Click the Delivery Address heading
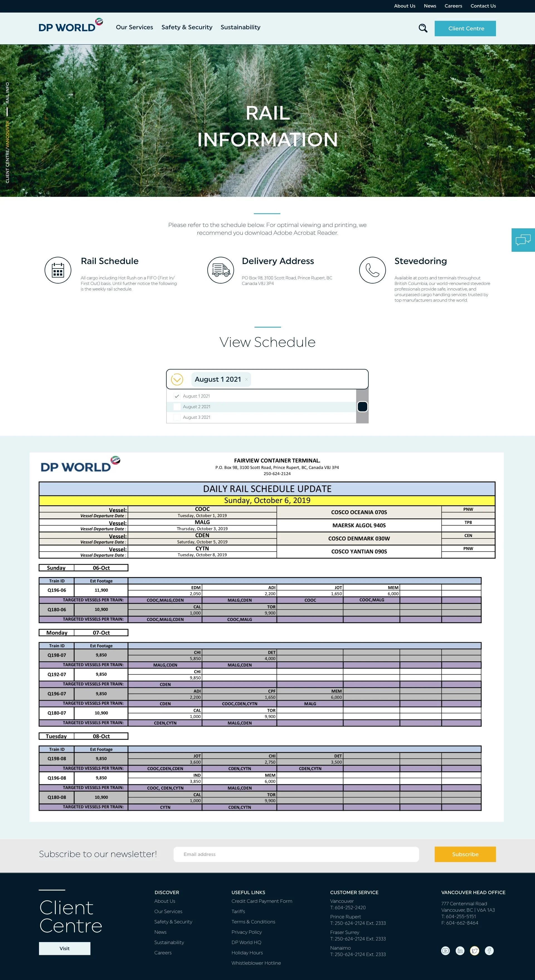 point(278,261)
